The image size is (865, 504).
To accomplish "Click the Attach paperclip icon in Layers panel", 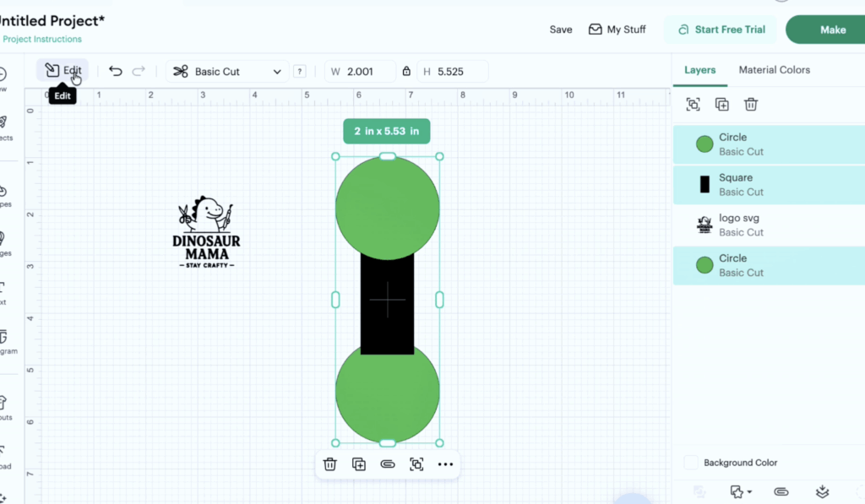I will tap(781, 491).
